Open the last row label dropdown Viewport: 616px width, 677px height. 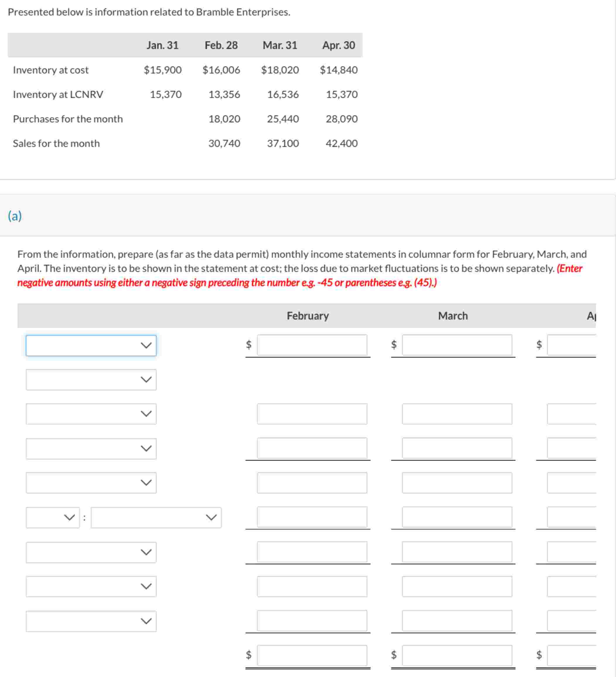91,621
